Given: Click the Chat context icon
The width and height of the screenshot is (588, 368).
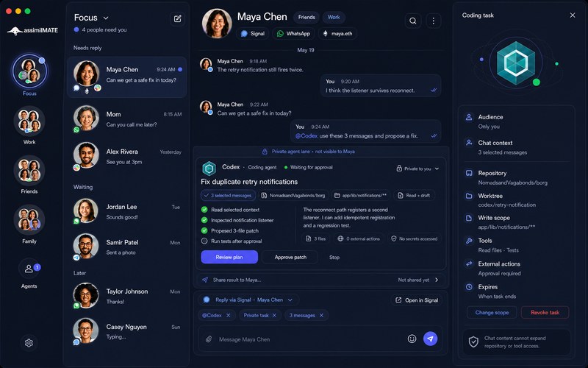Looking at the screenshot, I should click(469, 143).
